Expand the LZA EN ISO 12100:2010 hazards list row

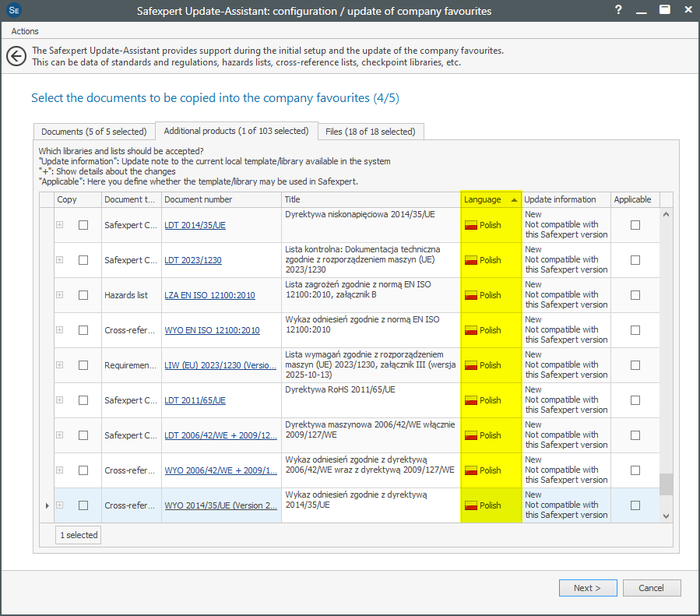59,295
